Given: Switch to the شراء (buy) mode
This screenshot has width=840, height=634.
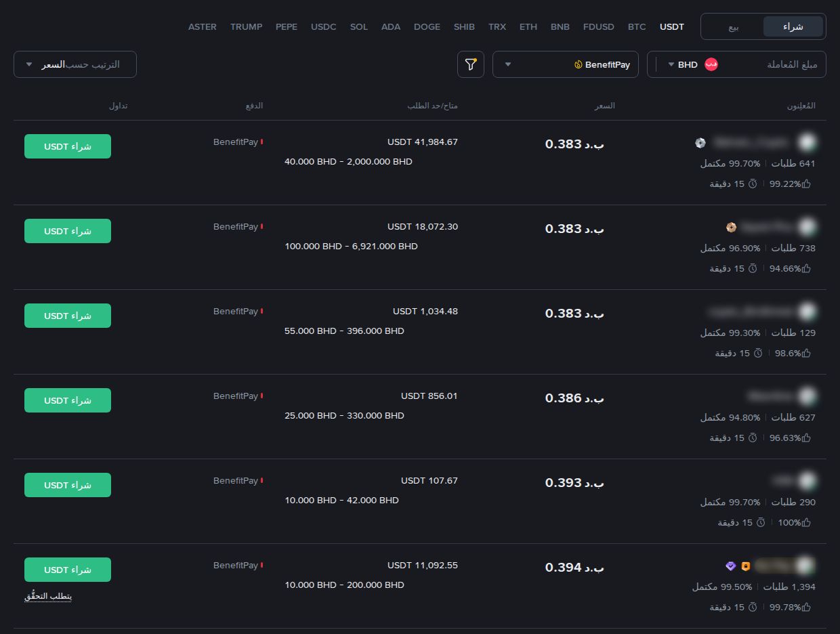Looking at the screenshot, I should pyautogui.click(x=793, y=26).
